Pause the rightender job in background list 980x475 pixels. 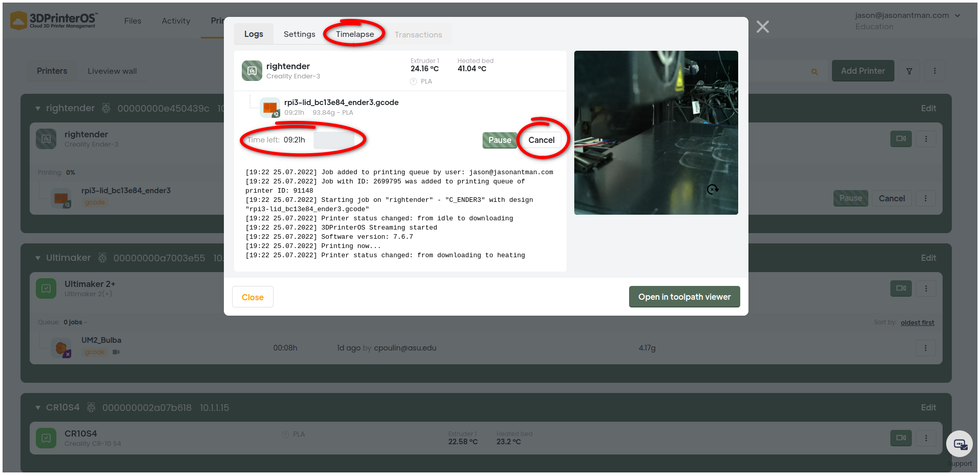coord(850,198)
